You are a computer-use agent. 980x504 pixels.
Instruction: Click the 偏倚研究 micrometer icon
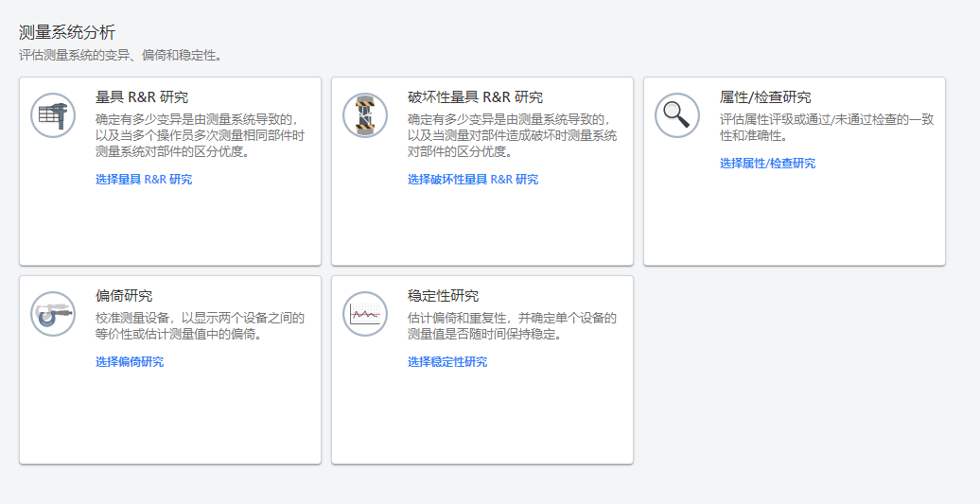click(x=53, y=314)
